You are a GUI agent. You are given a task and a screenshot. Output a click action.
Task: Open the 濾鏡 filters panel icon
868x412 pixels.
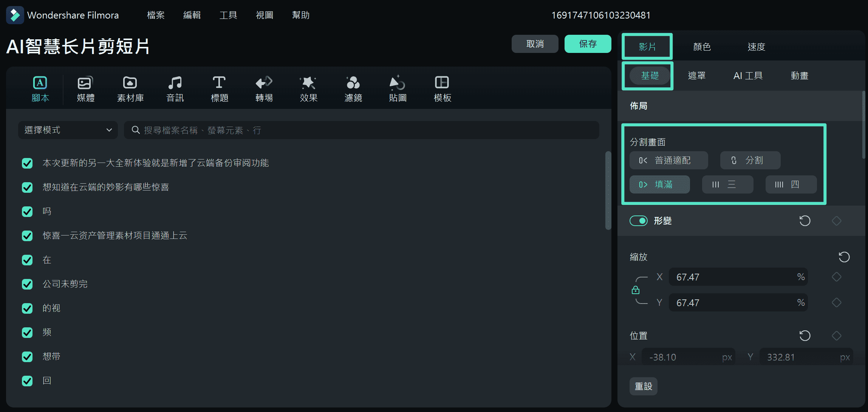353,82
